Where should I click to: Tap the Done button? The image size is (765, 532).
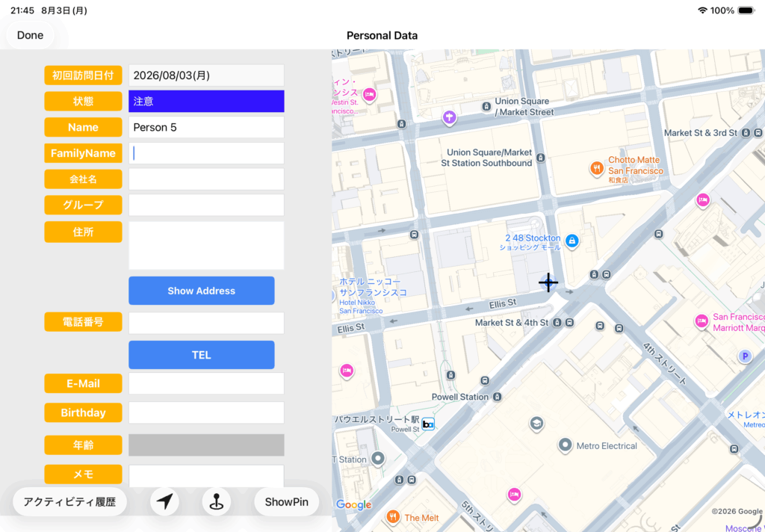point(30,35)
